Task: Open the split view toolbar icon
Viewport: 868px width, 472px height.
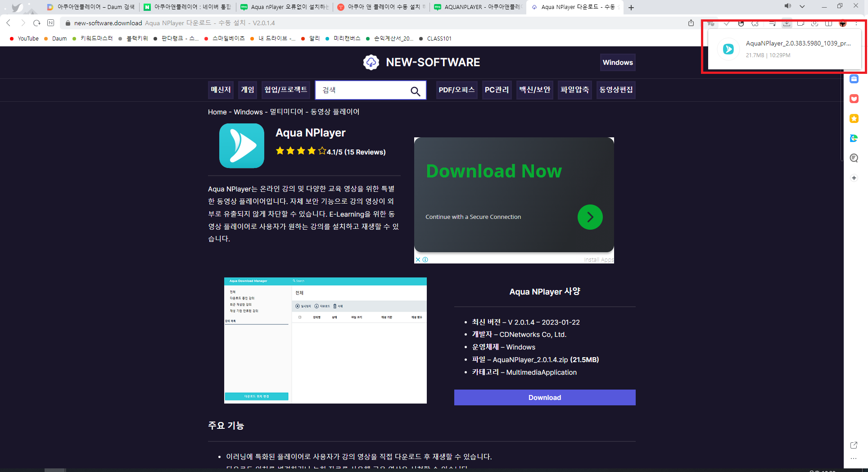Action: [x=828, y=23]
